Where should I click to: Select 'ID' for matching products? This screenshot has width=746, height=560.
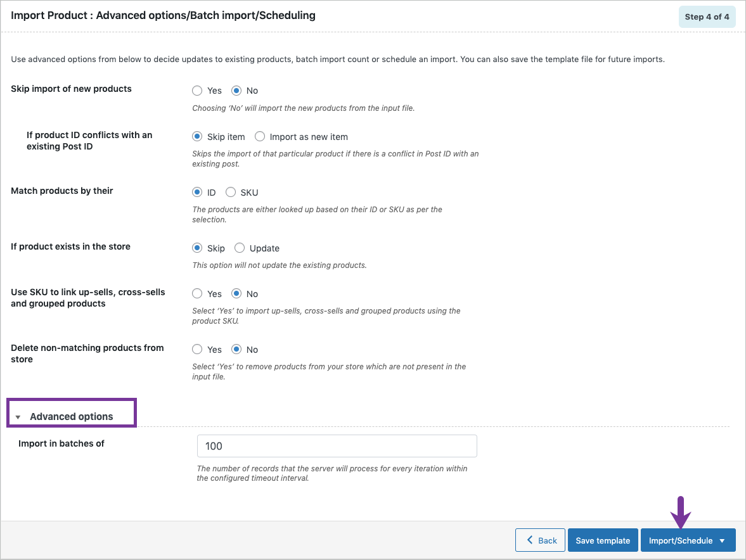click(x=197, y=192)
